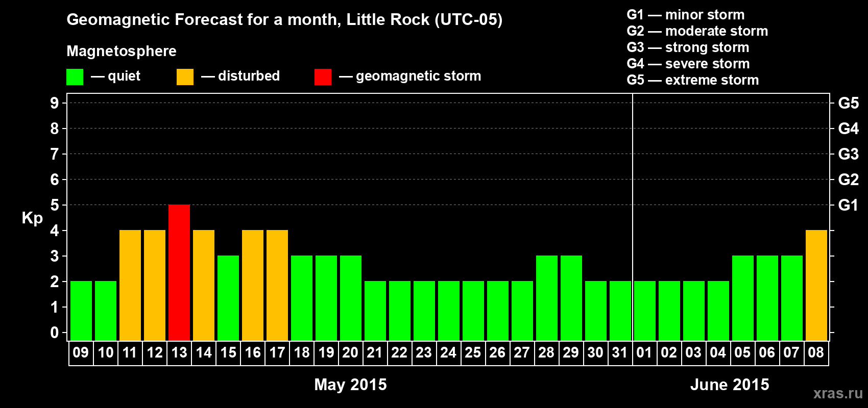Image resolution: width=868 pixels, height=408 pixels.
Task: Click the green bar for June 05
Action: (743, 298)
